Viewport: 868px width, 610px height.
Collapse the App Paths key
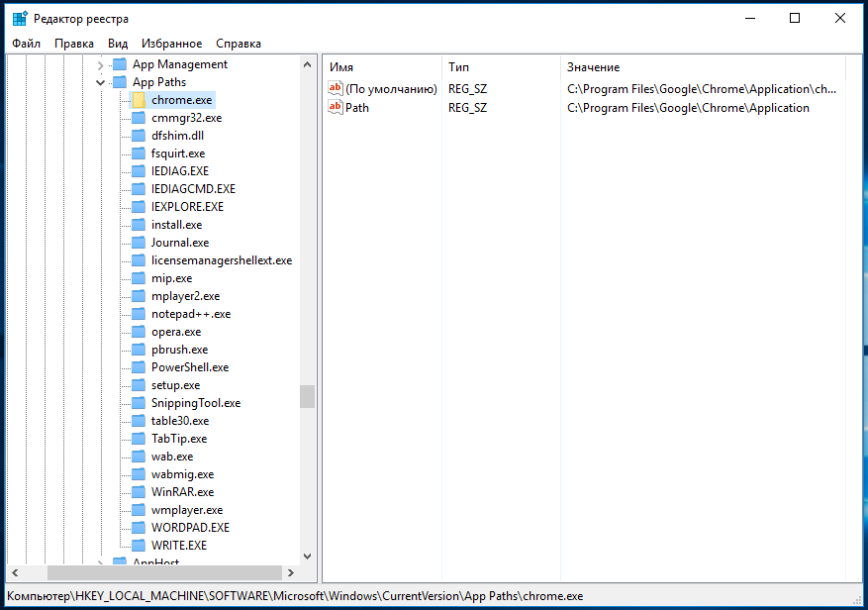[100, 82]
